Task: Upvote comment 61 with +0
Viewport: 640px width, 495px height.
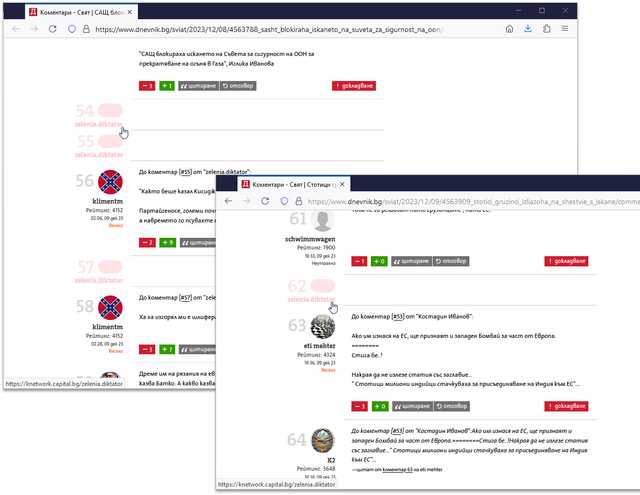Action: coord(379,261)
